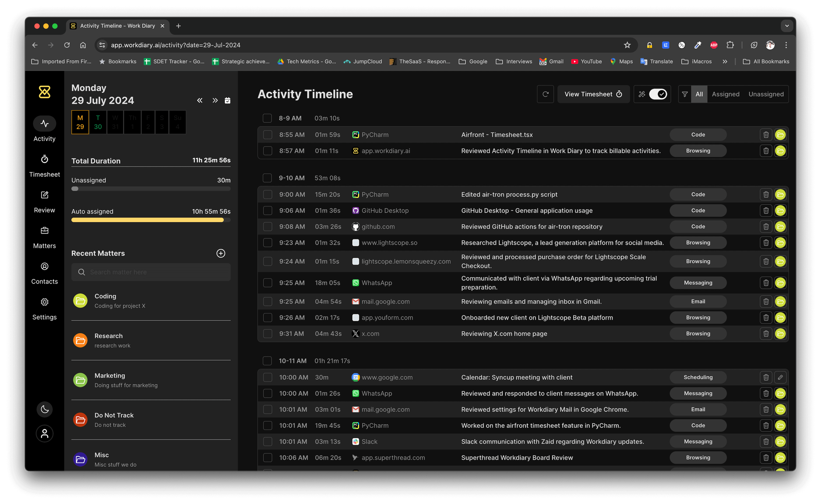Reload the browser page
This screenshot has height=504, width=821.
coord(67,45)
